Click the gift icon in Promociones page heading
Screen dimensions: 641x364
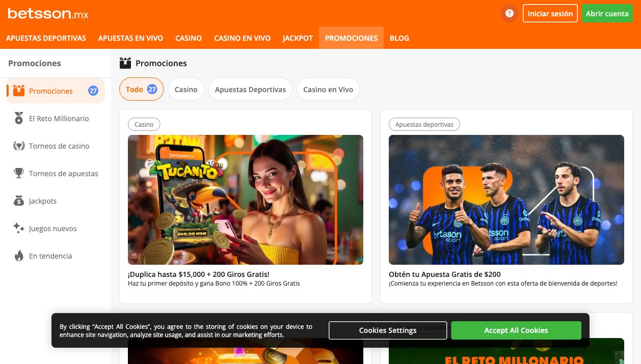tap(125, 63)
